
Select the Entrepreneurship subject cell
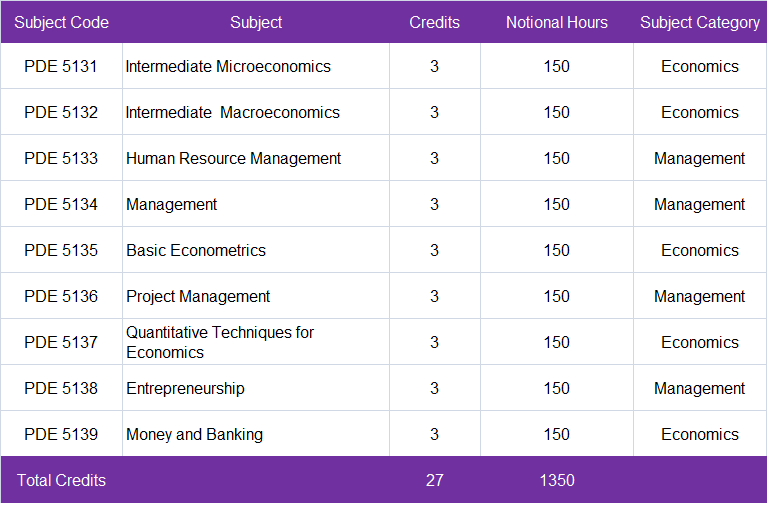coord(185,389)
